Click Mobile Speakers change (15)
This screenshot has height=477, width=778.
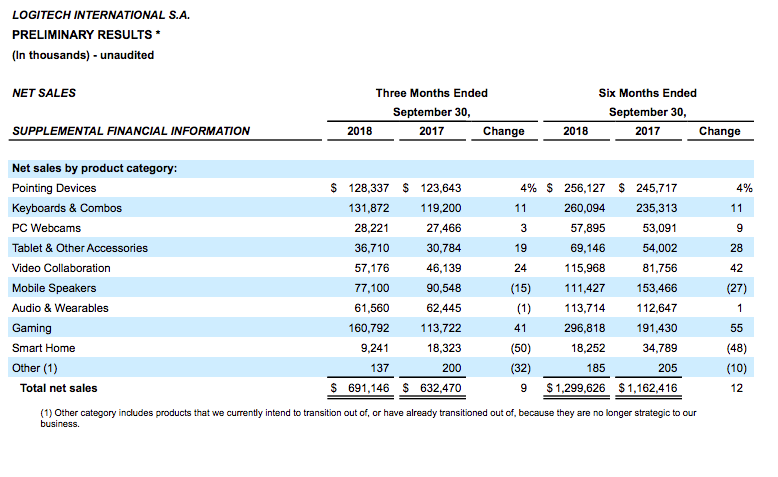tap(520, 288)
